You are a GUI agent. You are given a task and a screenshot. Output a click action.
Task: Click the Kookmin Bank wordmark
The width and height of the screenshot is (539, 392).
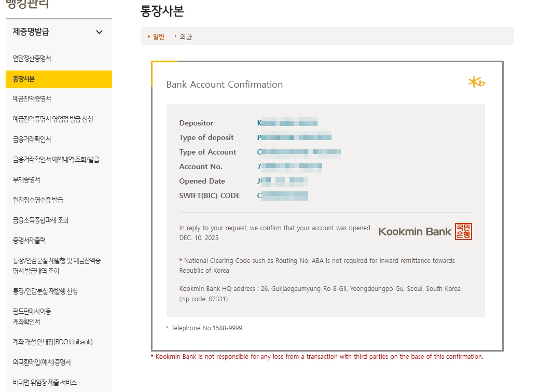pos(415,232)
